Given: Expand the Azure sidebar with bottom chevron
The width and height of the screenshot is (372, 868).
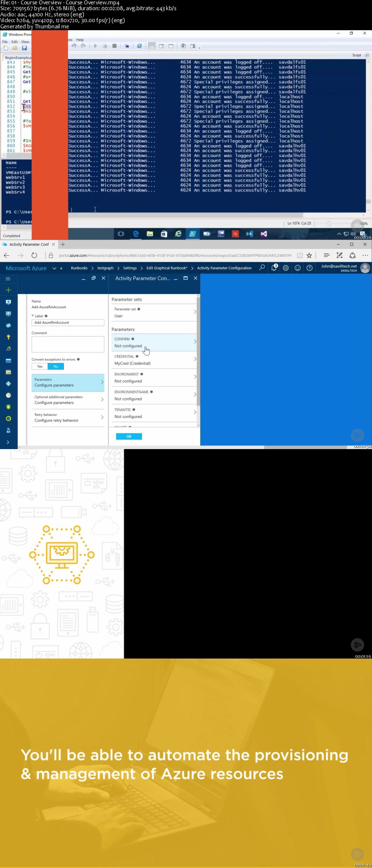Looking at the screenshot, I should [x=8, y=442].
